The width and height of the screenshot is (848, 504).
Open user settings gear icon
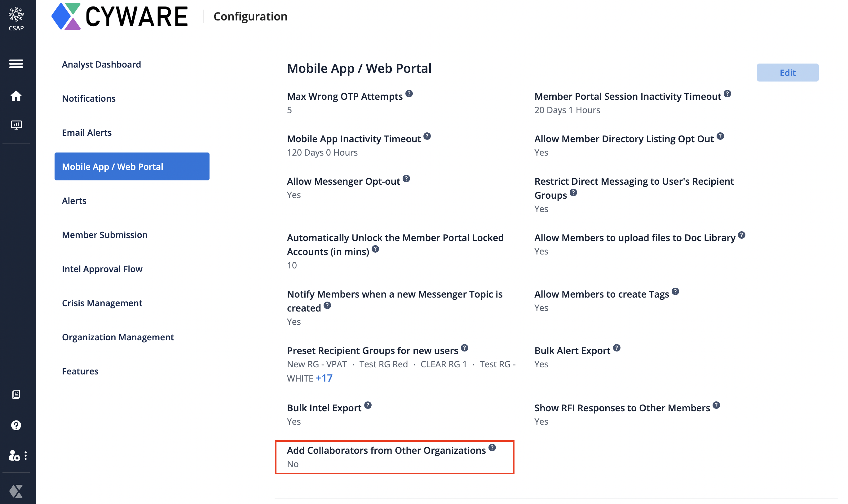(x=14, y=456)
